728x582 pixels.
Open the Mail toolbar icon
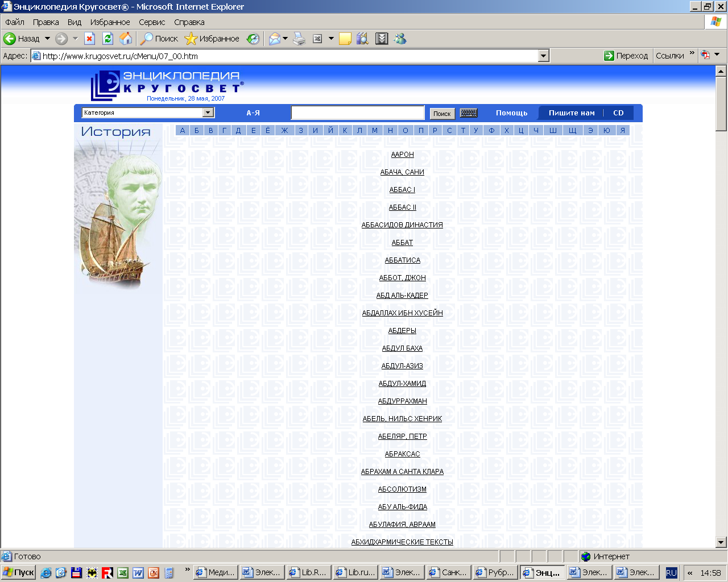coord(275,39)
